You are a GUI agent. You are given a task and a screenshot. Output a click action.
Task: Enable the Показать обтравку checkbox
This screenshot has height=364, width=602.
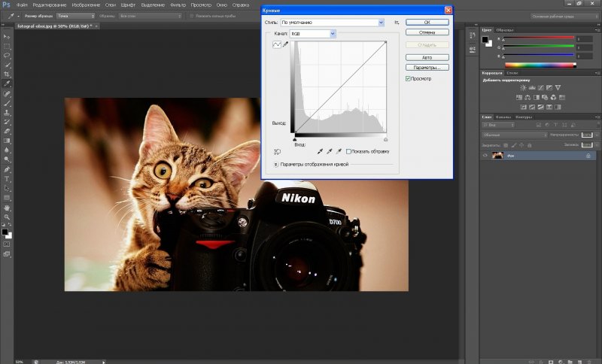click(348, 151)
